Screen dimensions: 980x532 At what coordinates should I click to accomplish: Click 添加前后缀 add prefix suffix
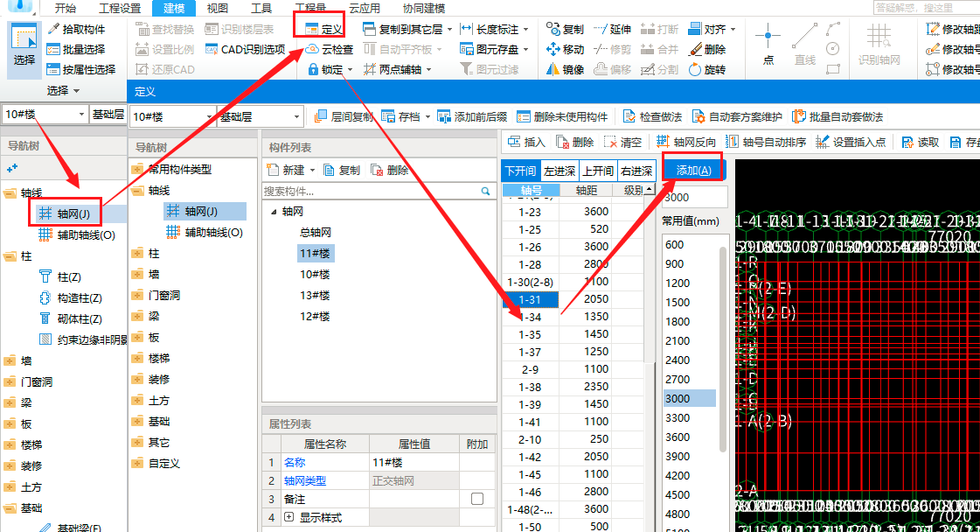point(472,116)
